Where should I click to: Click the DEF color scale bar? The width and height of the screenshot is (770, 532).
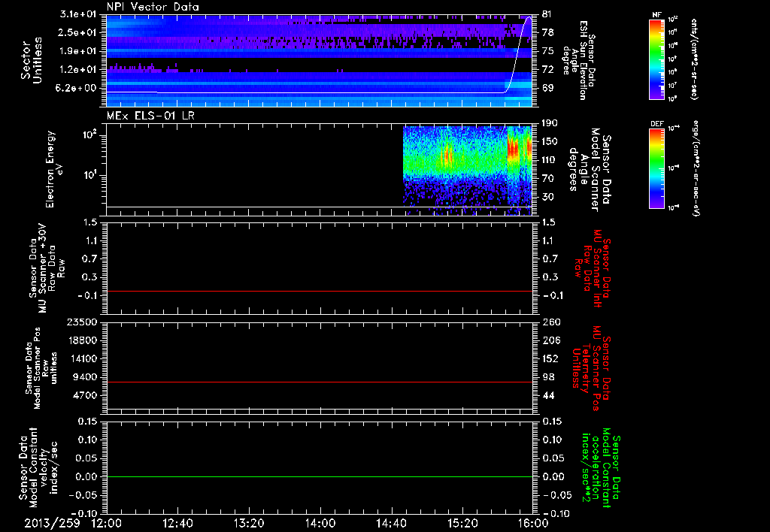[x=657, y=168]
